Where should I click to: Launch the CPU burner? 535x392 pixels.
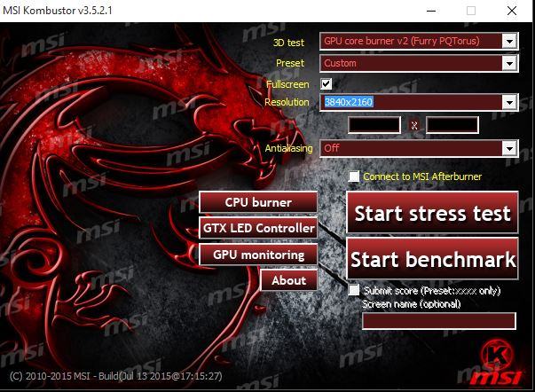[x=258, y=202]
